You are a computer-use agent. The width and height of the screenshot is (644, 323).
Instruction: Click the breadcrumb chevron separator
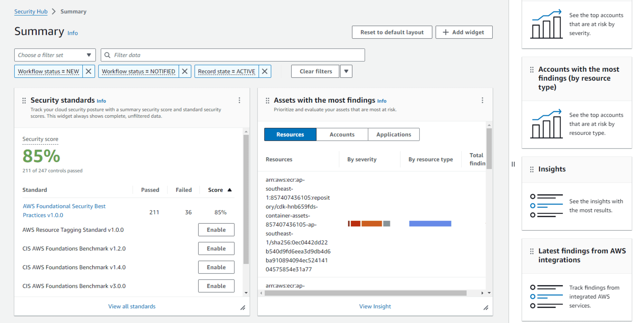coord(54,12)
